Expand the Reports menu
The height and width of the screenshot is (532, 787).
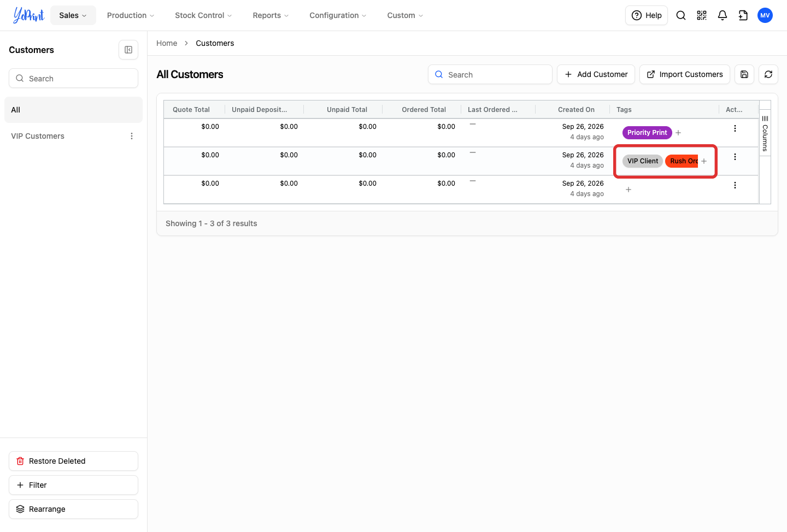tap(271, 15)
